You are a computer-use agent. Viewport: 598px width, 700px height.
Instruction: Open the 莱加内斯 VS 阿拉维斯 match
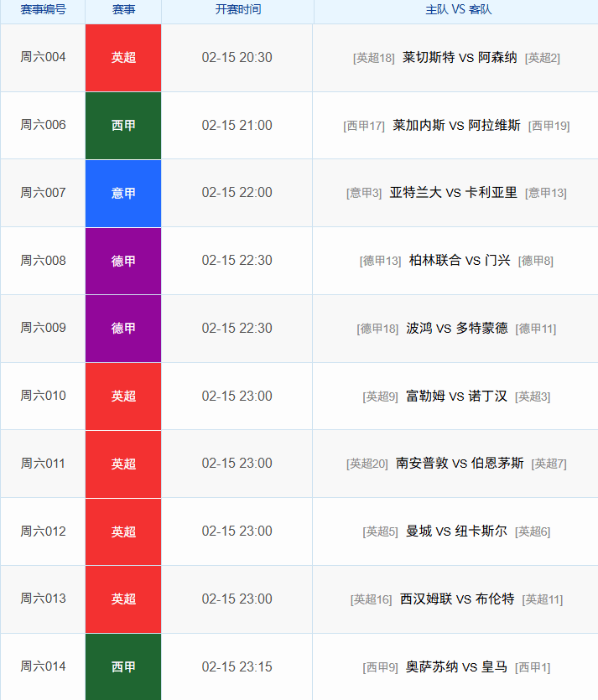(x=456, y=126)
